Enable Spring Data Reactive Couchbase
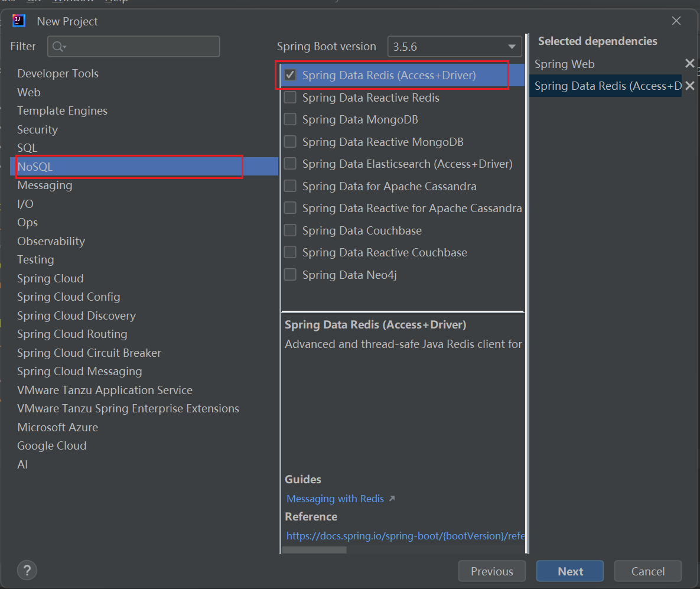The height and width of the screenshot is (589, 700). [x=290, y=252]
